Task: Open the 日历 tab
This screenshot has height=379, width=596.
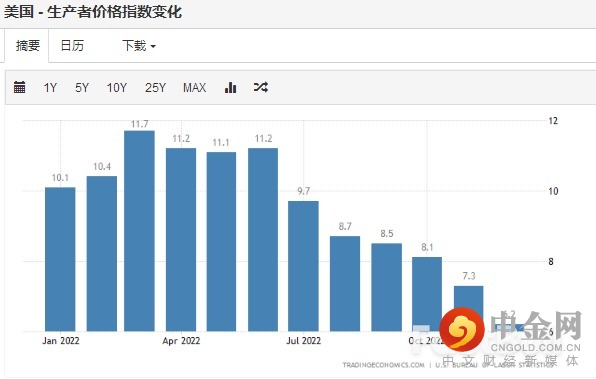Action: 72,46
